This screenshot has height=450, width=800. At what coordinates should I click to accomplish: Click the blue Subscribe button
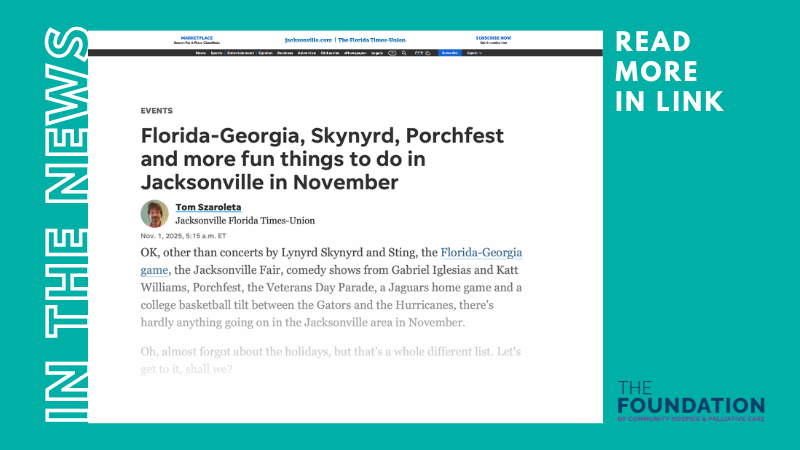click(x=450, y=53)
